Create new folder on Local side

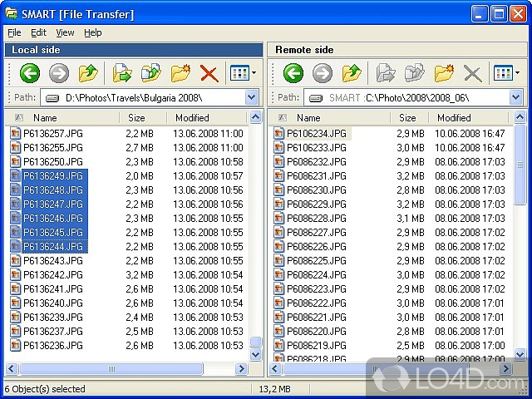(x=181, y=73)
